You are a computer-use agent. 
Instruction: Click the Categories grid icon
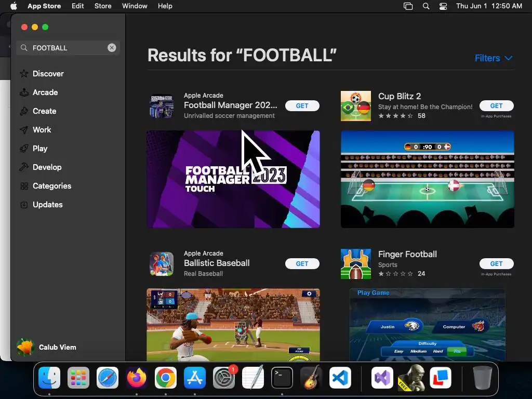tap(24, 186)
